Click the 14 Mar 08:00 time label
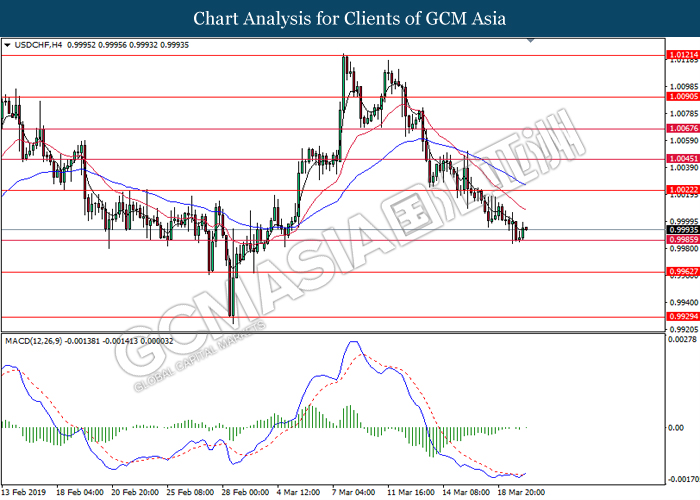The height and width of the screenshot is (500, 700). click(466, 492)
